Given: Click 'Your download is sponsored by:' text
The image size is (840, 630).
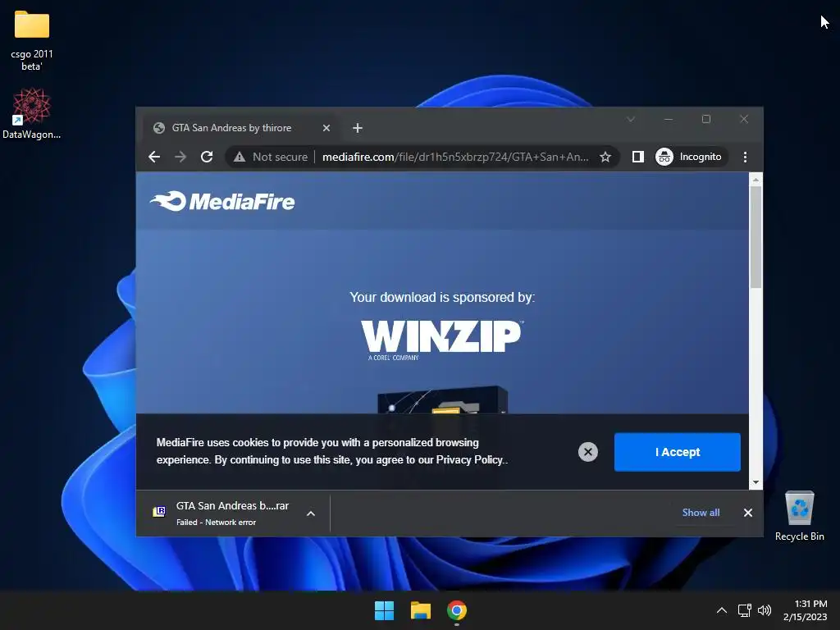Looking at the screenshot, I should pos(442,297).
